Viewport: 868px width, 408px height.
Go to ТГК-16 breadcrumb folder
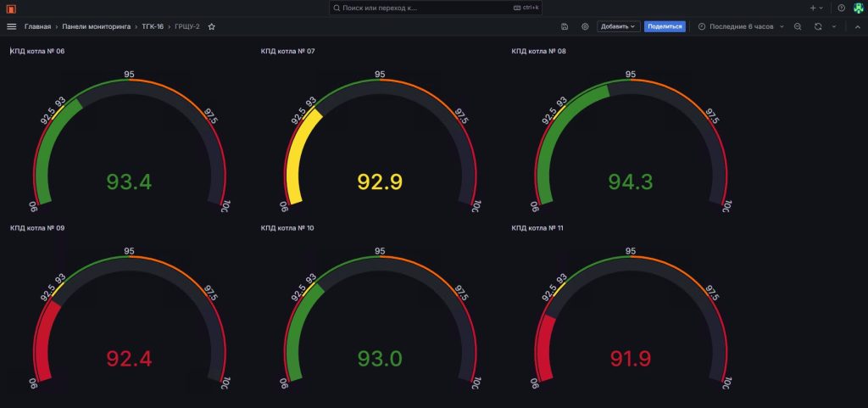[x=153, y=26]
